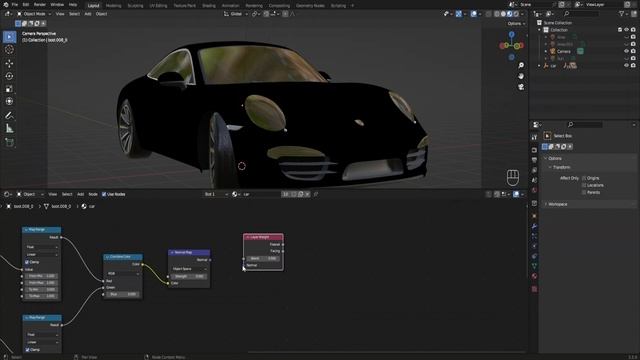Toggle the Use Nodes checkbox
This screenshot has width=640, height=360.
point(104,194)
